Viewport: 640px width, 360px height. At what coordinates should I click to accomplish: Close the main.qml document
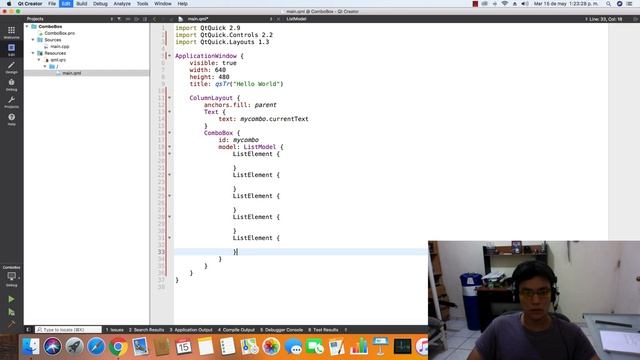278,19
